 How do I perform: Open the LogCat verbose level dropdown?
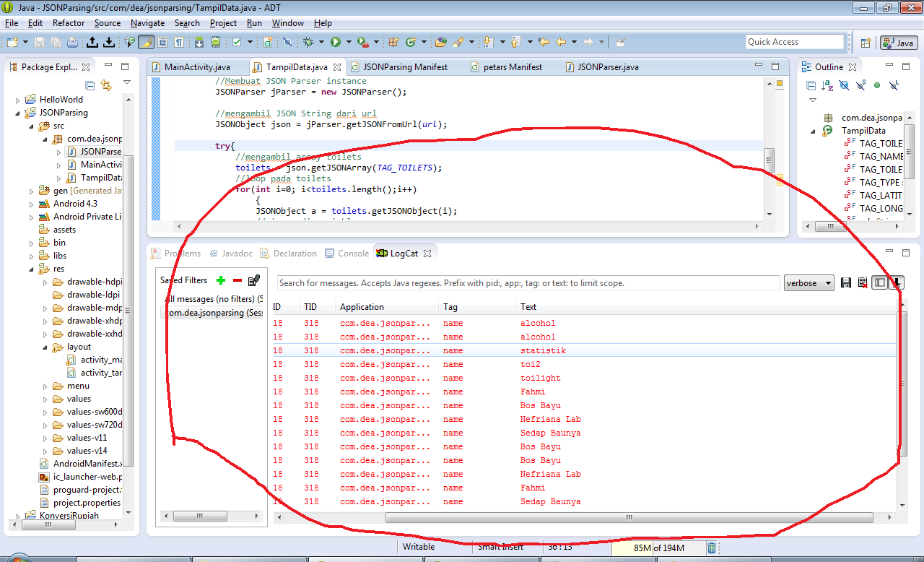click(808, 282)
